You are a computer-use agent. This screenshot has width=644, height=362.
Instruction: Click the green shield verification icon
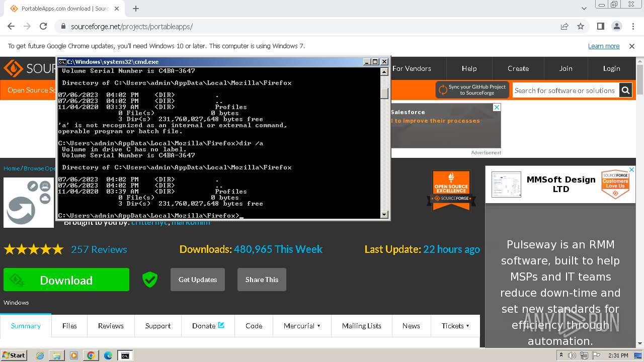tap(150, 280)
